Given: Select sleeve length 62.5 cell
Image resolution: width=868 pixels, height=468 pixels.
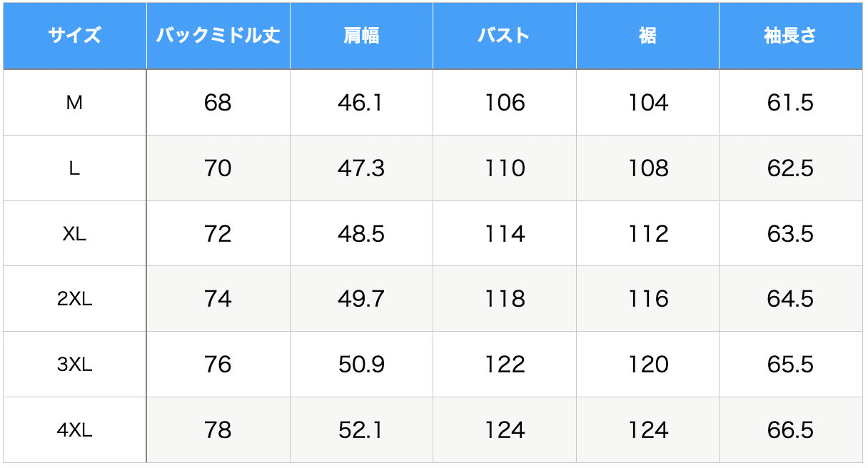Looking at the screenshot, I should (x=790, y=168).
